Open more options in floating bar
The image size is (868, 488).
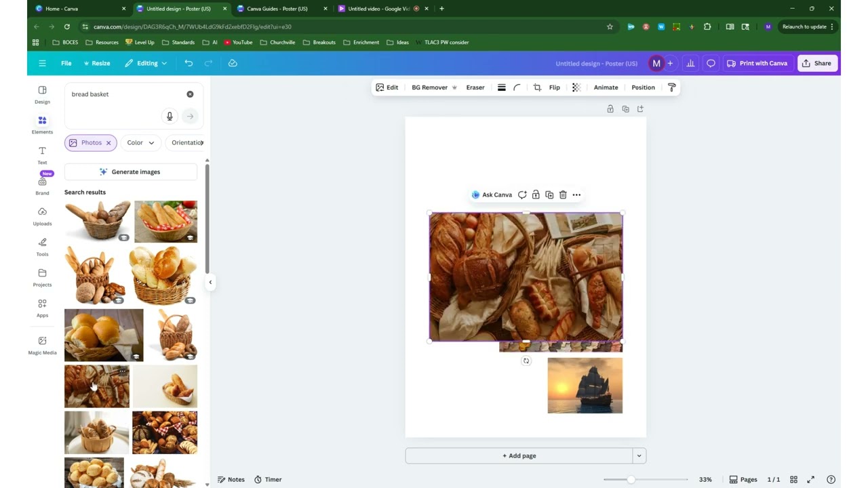(x=576, y=195)
